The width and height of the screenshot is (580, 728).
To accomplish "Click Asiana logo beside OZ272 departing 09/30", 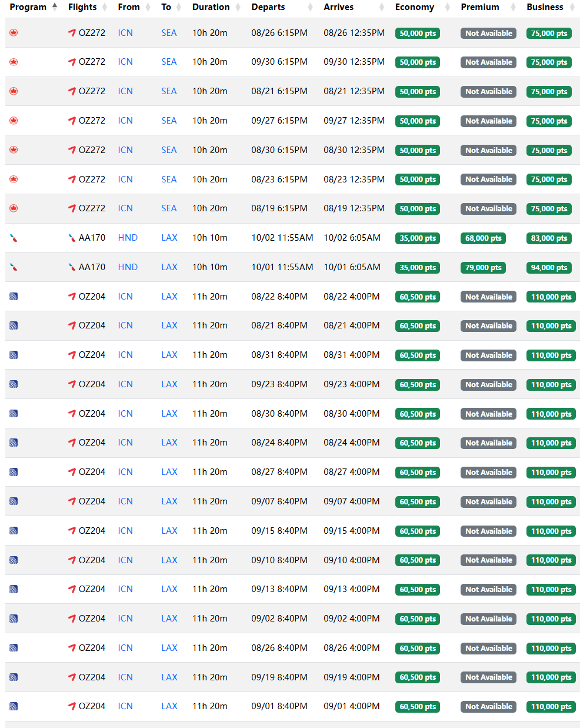I will (72, 62).
